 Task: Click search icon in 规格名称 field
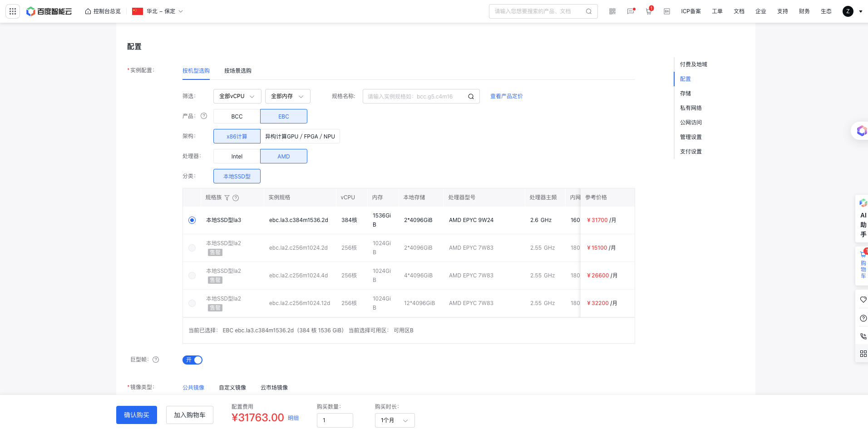coord(471,96)
